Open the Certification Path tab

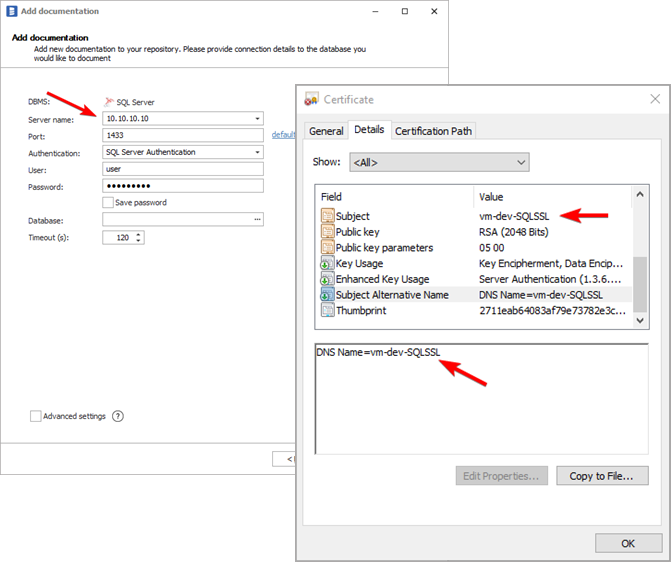tap(433, 131)
